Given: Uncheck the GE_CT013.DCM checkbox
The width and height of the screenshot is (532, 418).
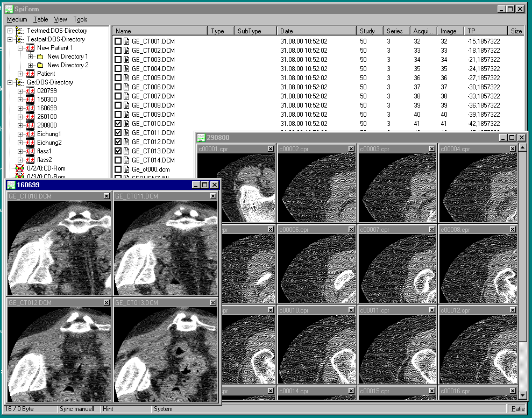Looking at the screenshot, I should 118,151.
